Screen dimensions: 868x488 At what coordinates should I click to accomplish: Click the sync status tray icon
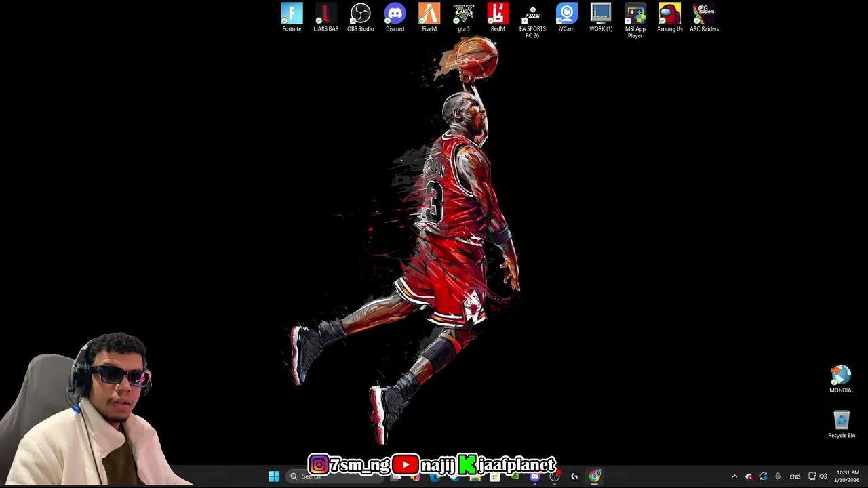pyautogui.click(x=764, y=476)
